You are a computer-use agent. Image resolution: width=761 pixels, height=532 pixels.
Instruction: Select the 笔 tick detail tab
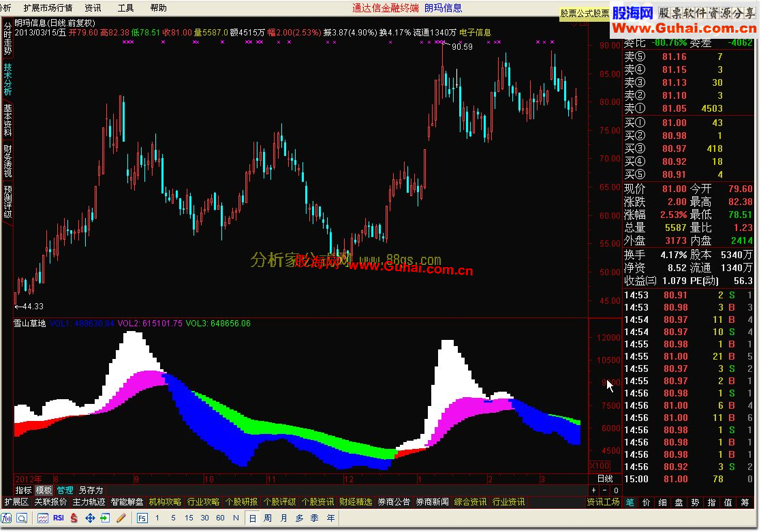click(630, 503)
